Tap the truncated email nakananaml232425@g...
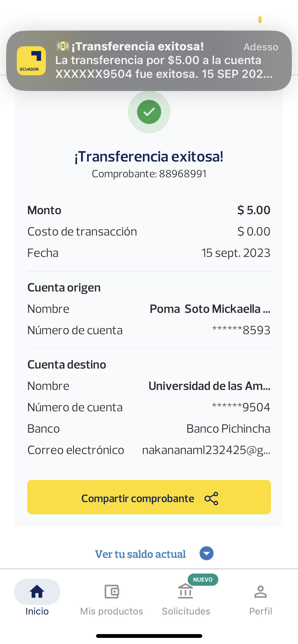Screen dimensions: 298x644 click(206, 450)
